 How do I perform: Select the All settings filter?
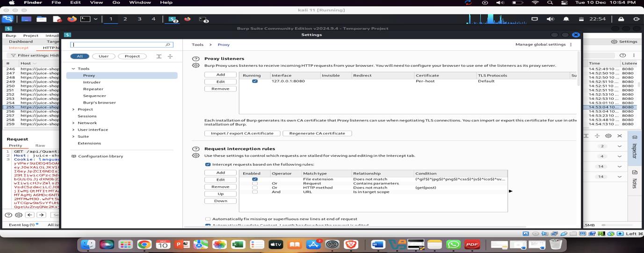pyautogui.click(x=80, y=56)
